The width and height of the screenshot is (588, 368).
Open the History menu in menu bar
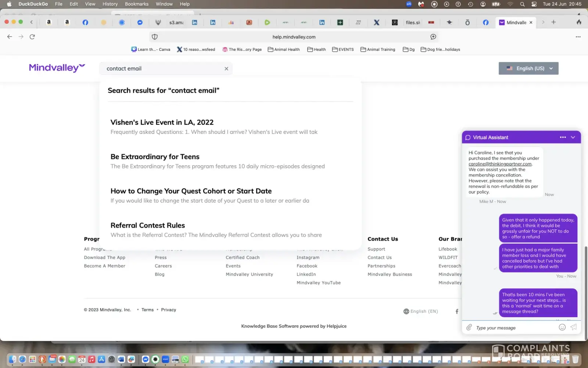tap(110, 4)
